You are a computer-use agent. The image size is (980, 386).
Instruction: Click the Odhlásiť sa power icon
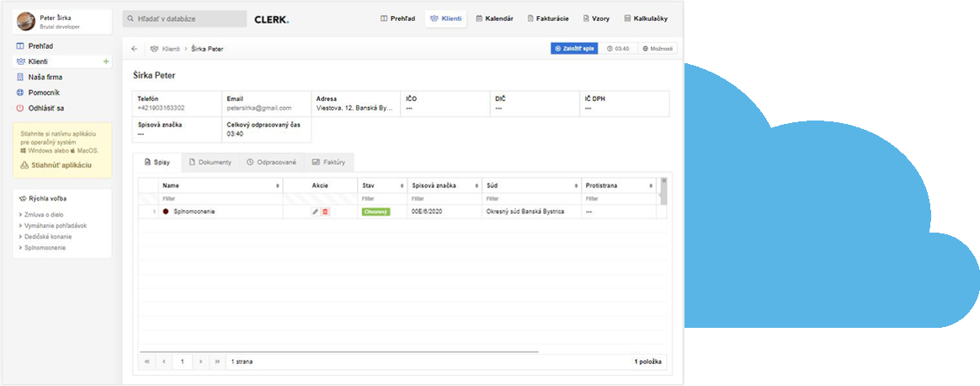coord(20,108)
